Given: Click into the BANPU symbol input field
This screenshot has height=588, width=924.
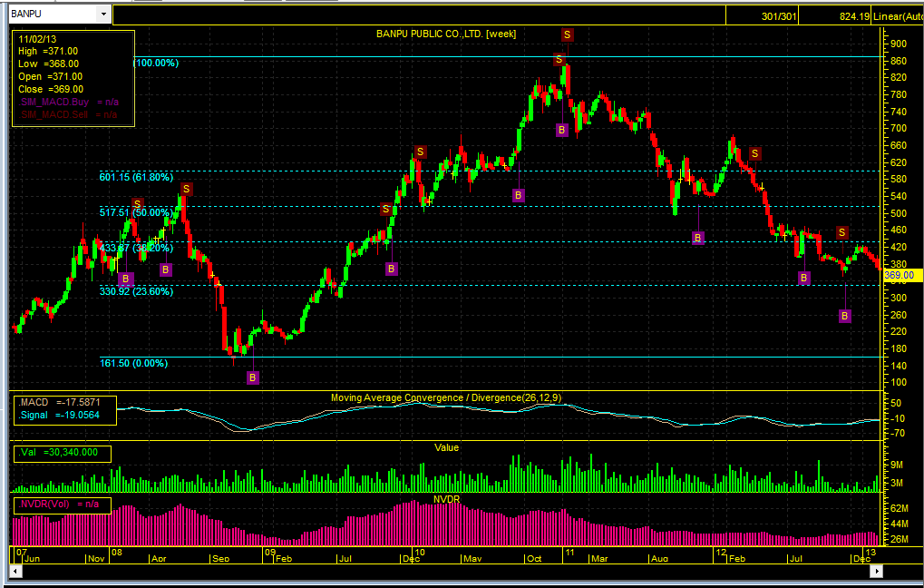Looking at the screenshot, I should [53, 15].
